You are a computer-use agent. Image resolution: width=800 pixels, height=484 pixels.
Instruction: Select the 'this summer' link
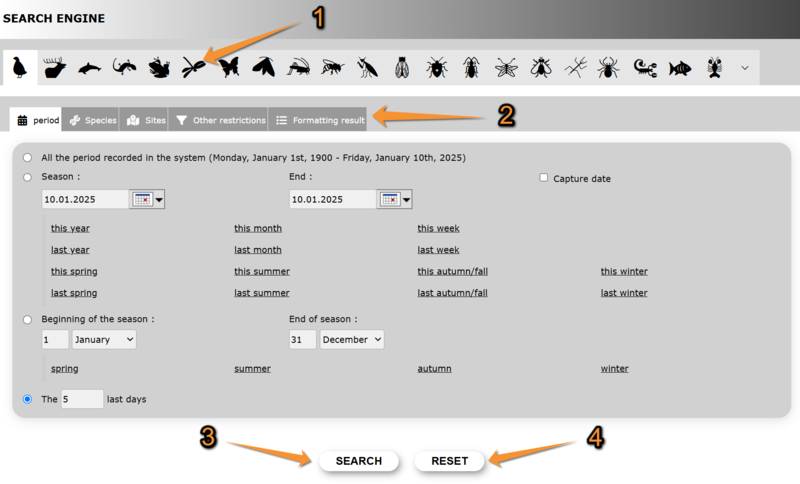262,271
